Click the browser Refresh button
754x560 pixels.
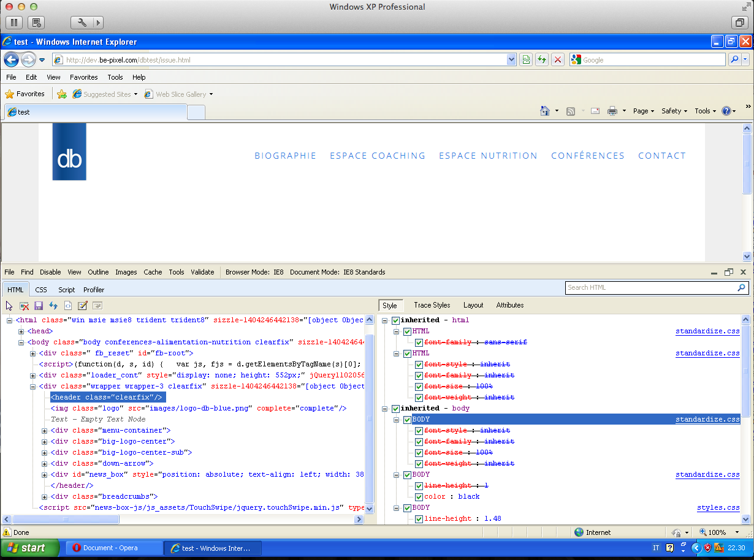(541, 59)
